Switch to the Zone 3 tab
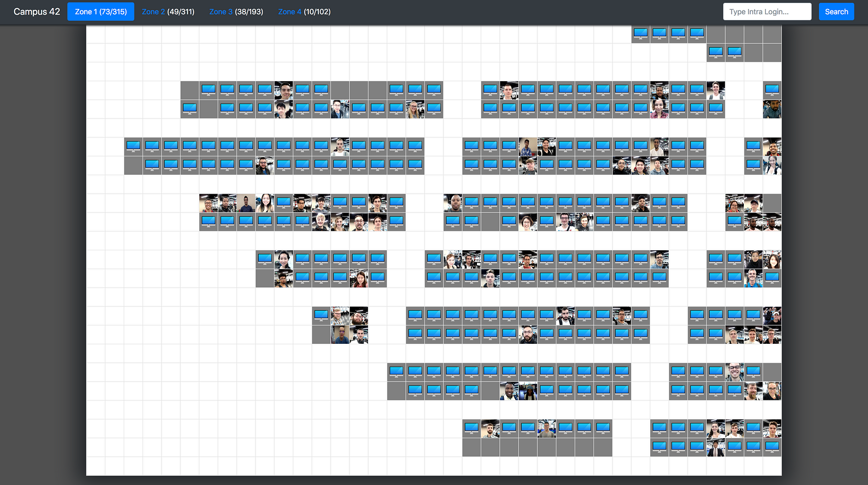 click(x=236, y=12)
